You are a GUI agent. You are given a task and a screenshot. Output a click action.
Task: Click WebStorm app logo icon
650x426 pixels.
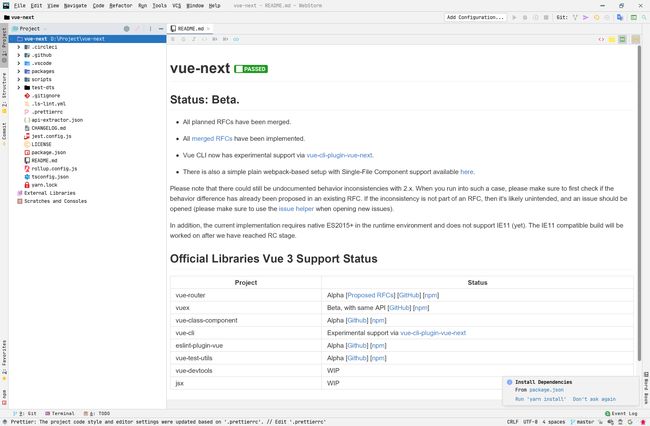coord(6,6)
